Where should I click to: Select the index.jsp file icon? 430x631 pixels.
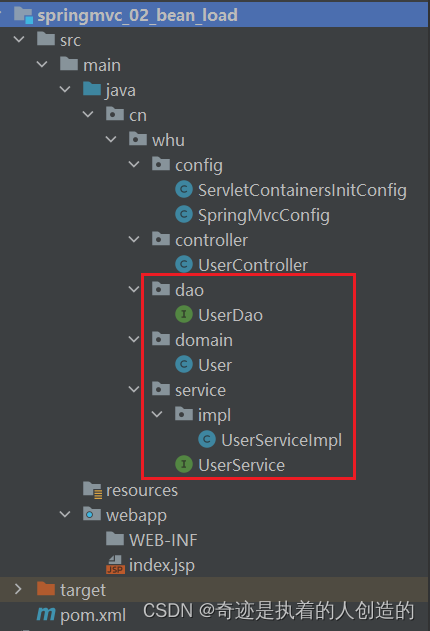click(115, 565)
